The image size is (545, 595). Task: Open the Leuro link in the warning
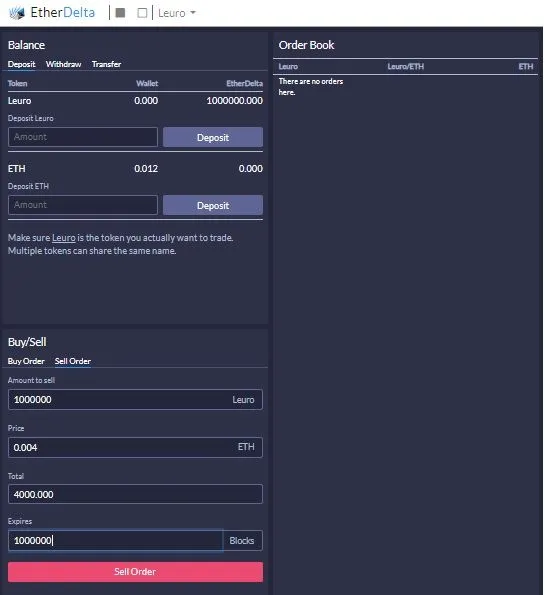tap(64, 238)
